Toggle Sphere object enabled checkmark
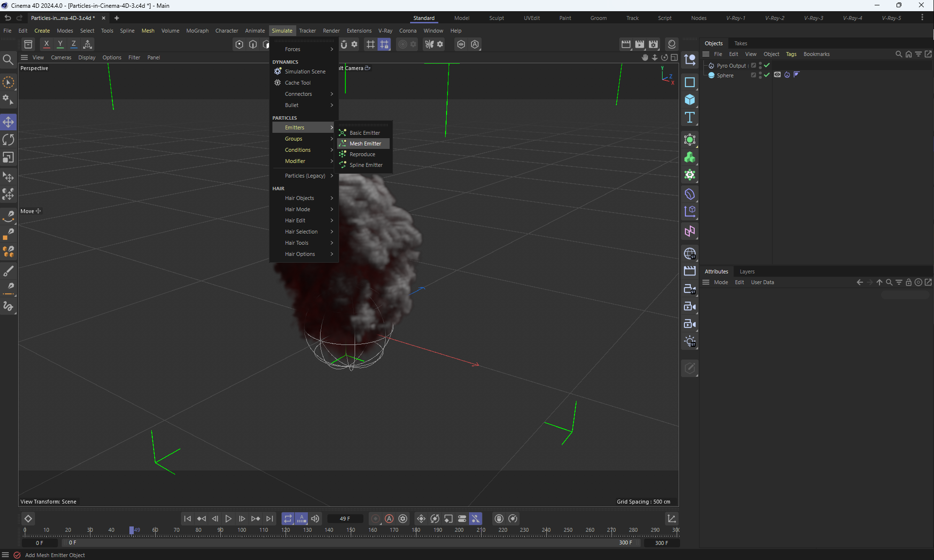The height and width of the screenshot is (560, 934). (x=767, y=75)
